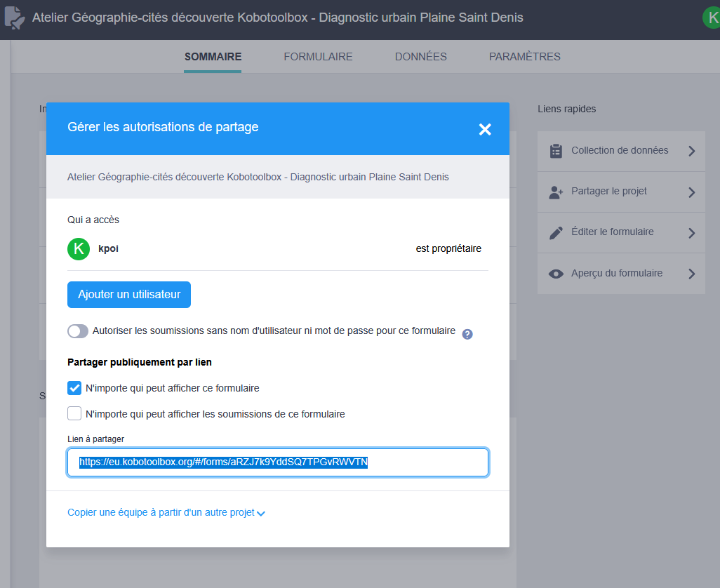Expand Copier une équipe à partir d'un autre projet

(x=166, y=513)
